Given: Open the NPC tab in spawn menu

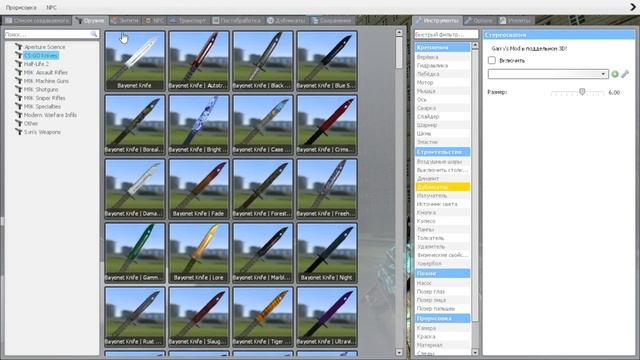Looking at the screenshot, I should [x=155, y=20].
